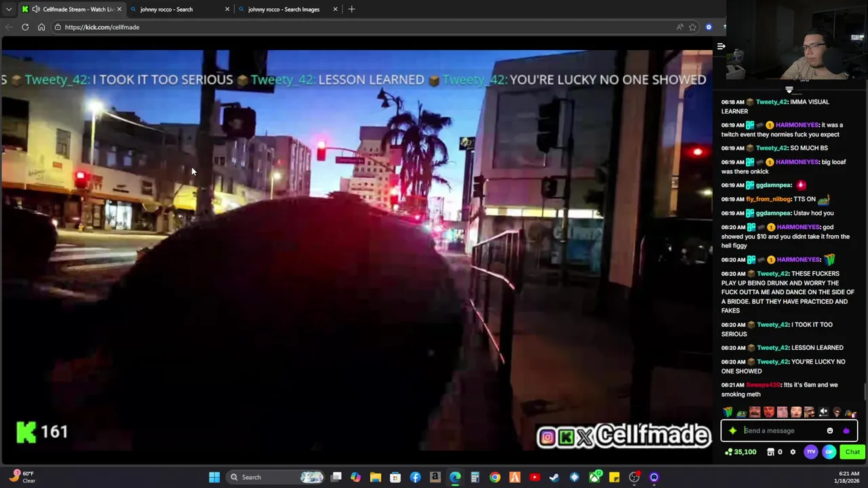Click the browser extension icon in toolbar
Viewport: 868px width, 488px height.
coord(709,27)
